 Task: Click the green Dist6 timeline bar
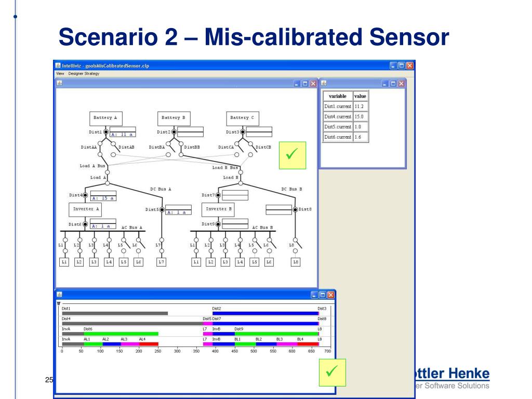point(121,334)
